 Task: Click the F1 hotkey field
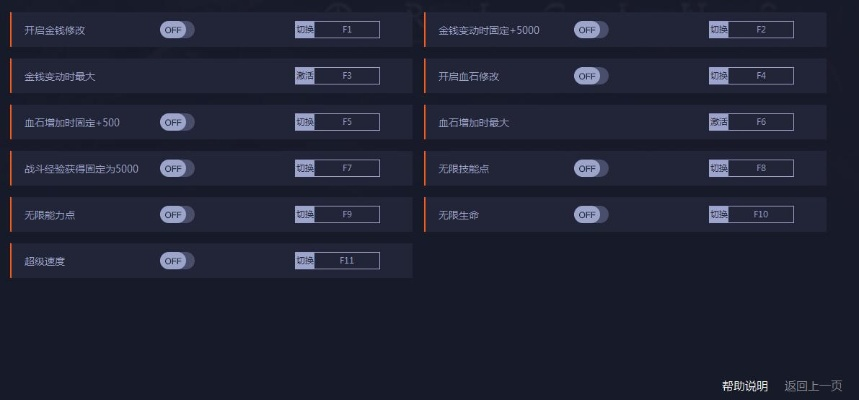pyautogui.click(x=347, y=30)
